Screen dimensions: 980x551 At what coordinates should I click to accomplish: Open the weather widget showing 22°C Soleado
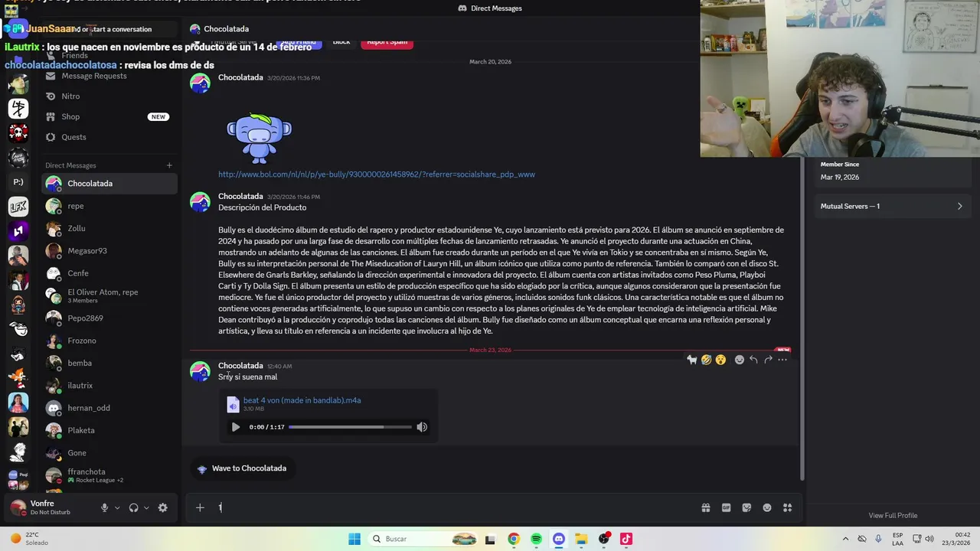coord(31,539)
